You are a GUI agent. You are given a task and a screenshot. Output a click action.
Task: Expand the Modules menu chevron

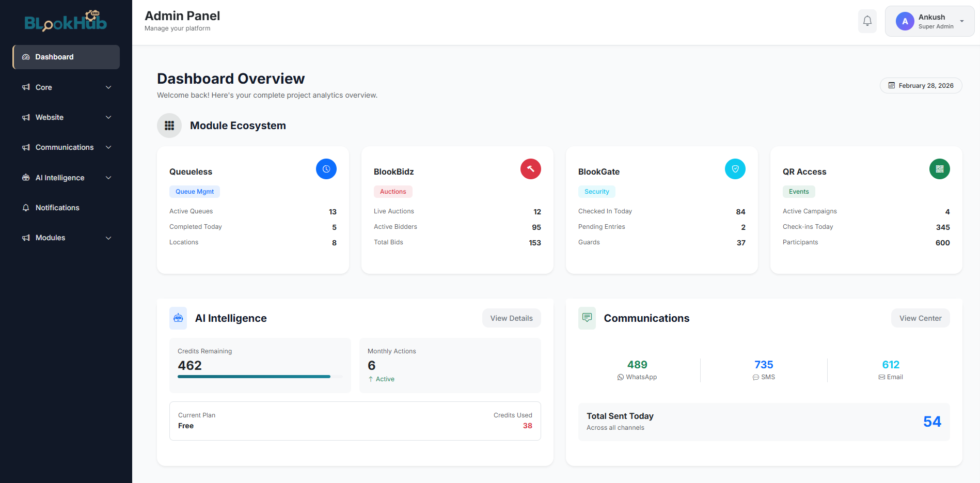108,238
